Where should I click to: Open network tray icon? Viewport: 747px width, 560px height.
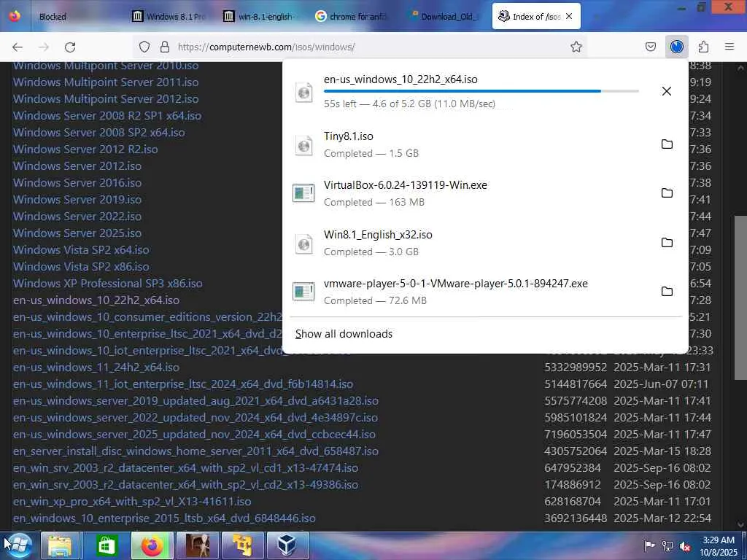tap(667, 546)
